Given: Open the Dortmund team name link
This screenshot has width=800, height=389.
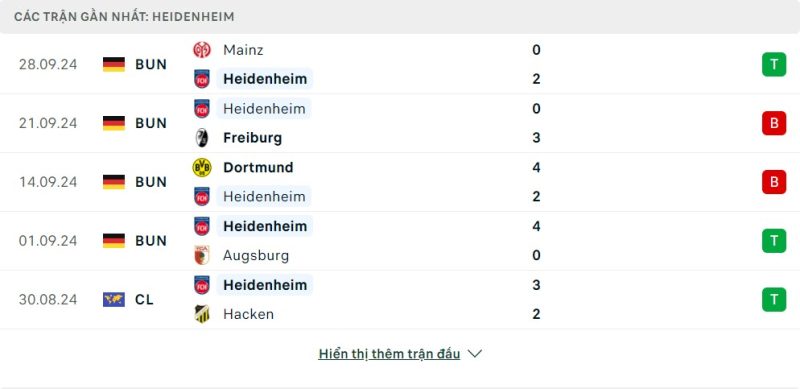Looking at the screenshot, I should [258, 167].
